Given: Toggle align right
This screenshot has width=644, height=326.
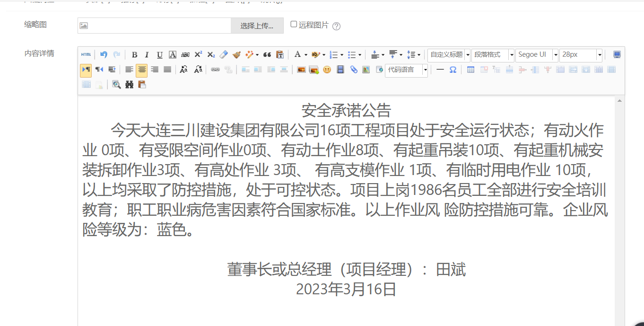Looking at the screenshot, I should tap(155, 70).
